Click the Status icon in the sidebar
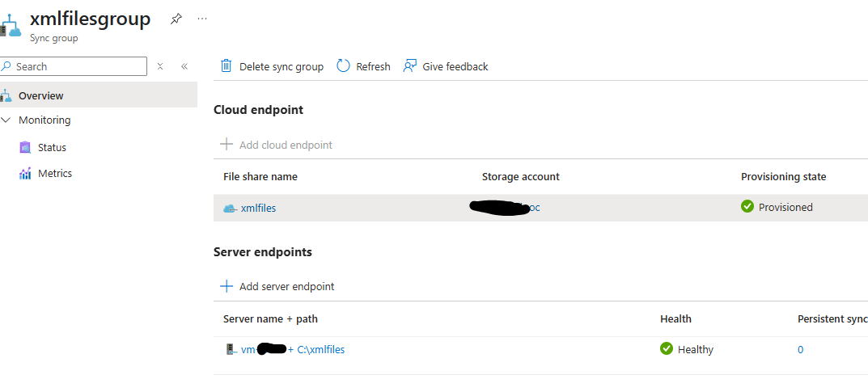Screen dimensions: 868x392 [x=25, y=148]
